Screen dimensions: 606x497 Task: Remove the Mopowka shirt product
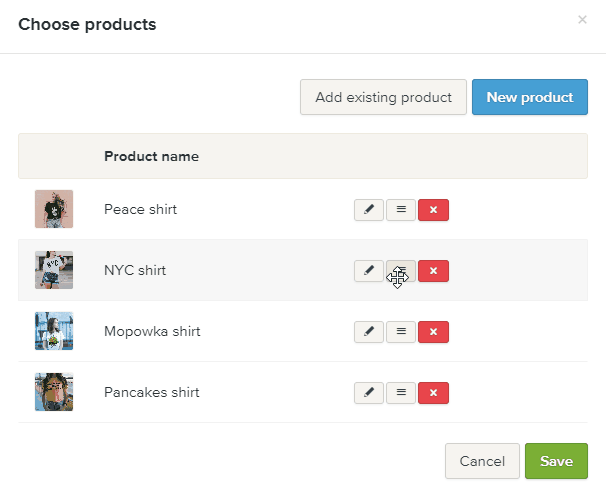[433, 332]
